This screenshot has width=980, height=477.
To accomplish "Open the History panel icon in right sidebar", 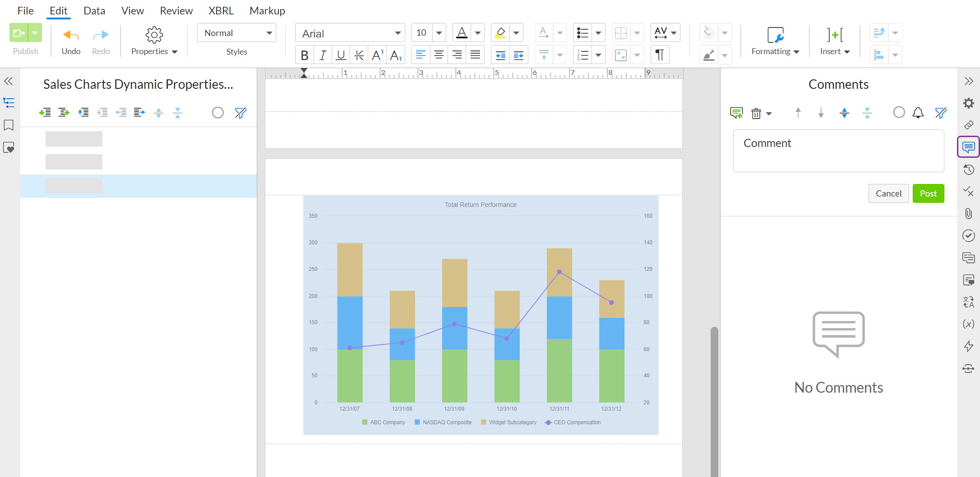I will click(968, 170).
